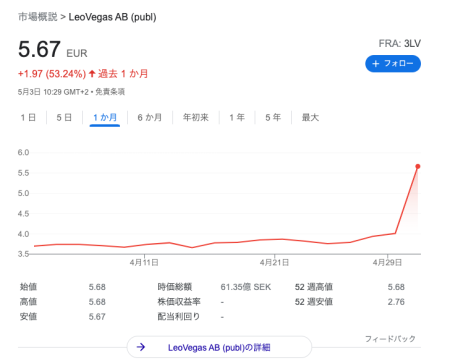Click the FRA: 3LV ticker label
Screen dimensions: 450x363
[x=400, y=43]
